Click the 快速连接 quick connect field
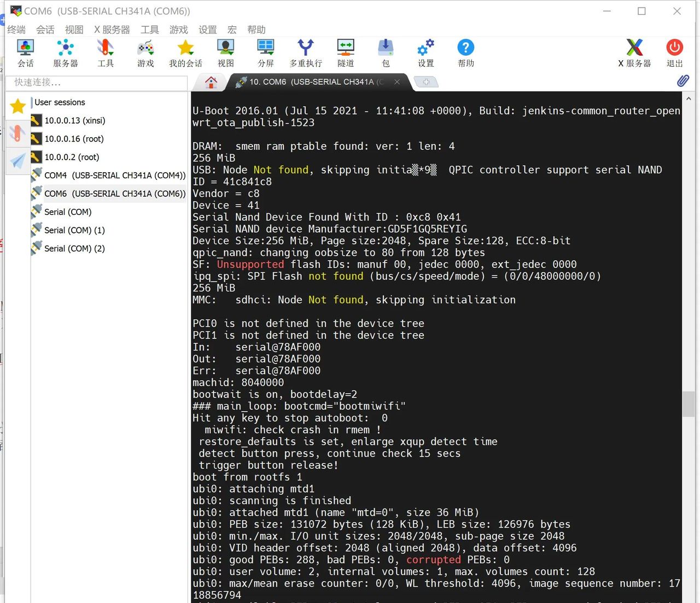 point(96,82)
